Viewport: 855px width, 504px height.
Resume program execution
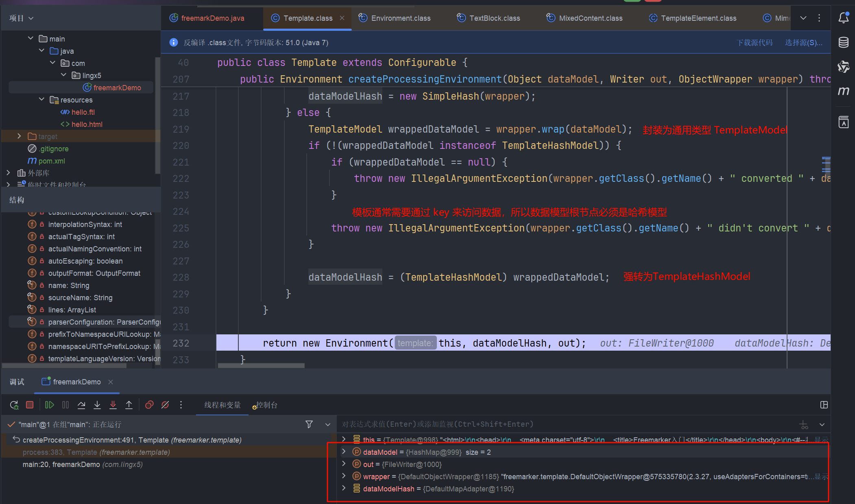click(x=49, y=405)
